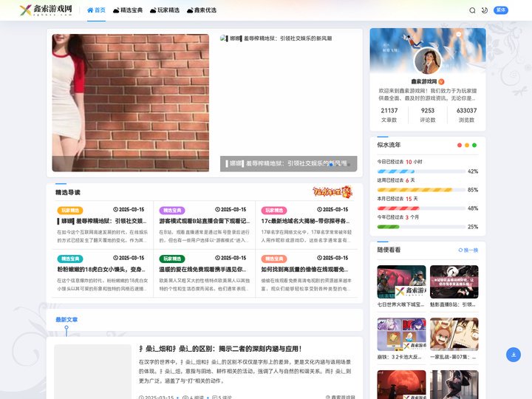
Task: Open article 17c最新地域名大揭秘
Action: point(305,221)
